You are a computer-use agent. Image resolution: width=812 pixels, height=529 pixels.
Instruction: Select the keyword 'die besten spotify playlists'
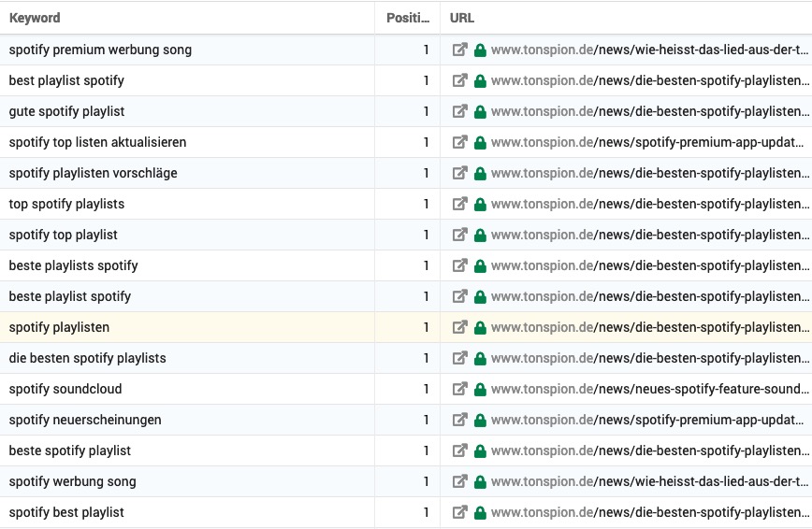pyautogui.click(x=88, y=358)
